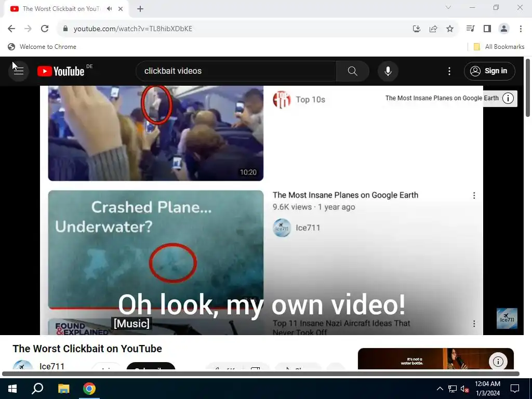Open the notification center icon
This screenshot has height=399, width=532.
[x=515, y=389]
